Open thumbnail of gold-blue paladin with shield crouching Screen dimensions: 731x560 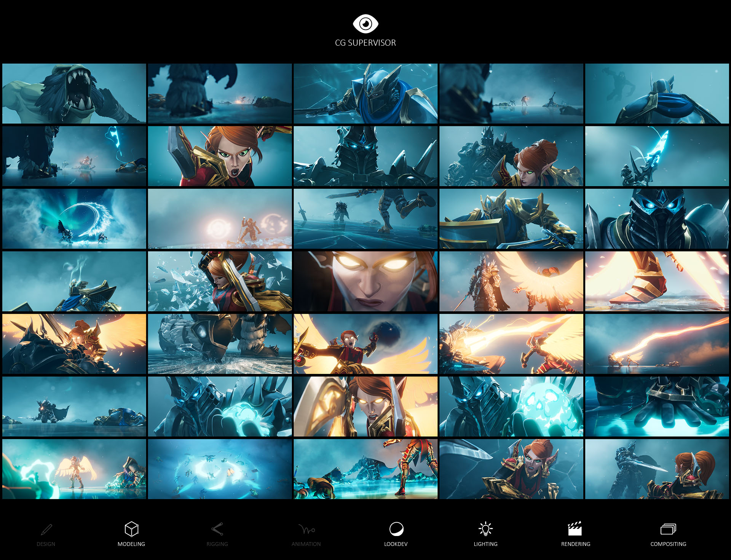(511, 219)
